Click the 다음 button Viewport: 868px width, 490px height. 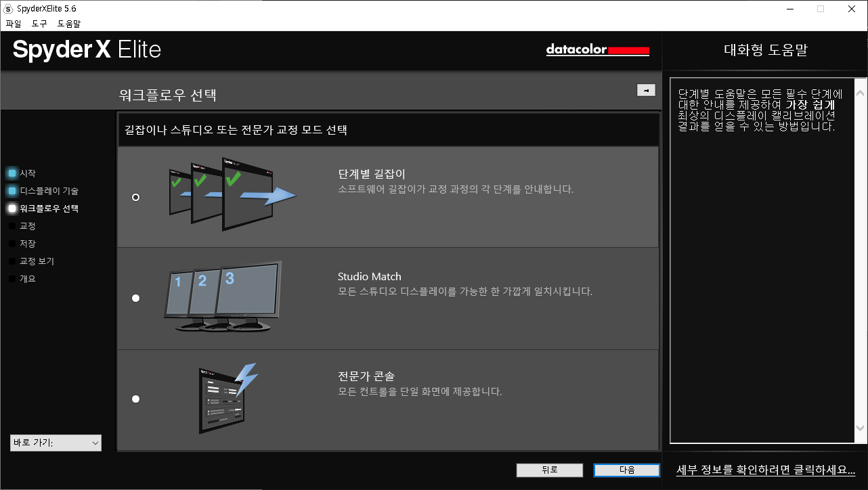pos(627,470)
